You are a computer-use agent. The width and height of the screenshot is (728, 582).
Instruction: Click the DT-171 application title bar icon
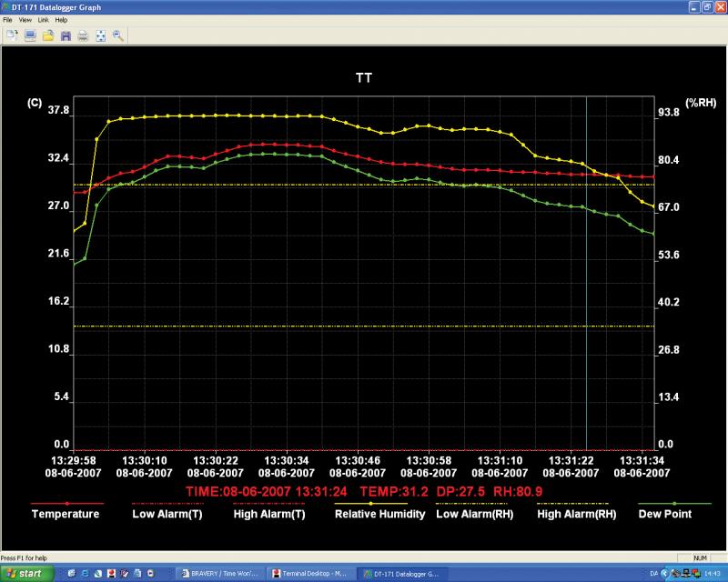coord(7,6)
